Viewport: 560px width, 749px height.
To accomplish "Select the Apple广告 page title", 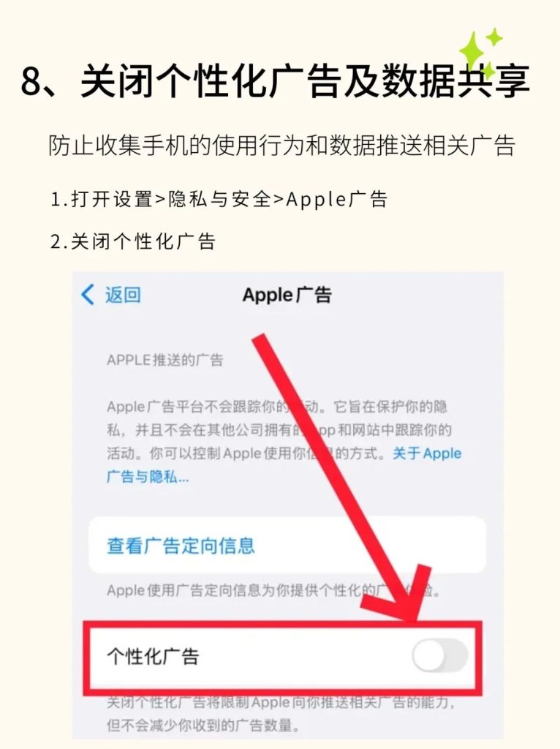I will [287, 295].
